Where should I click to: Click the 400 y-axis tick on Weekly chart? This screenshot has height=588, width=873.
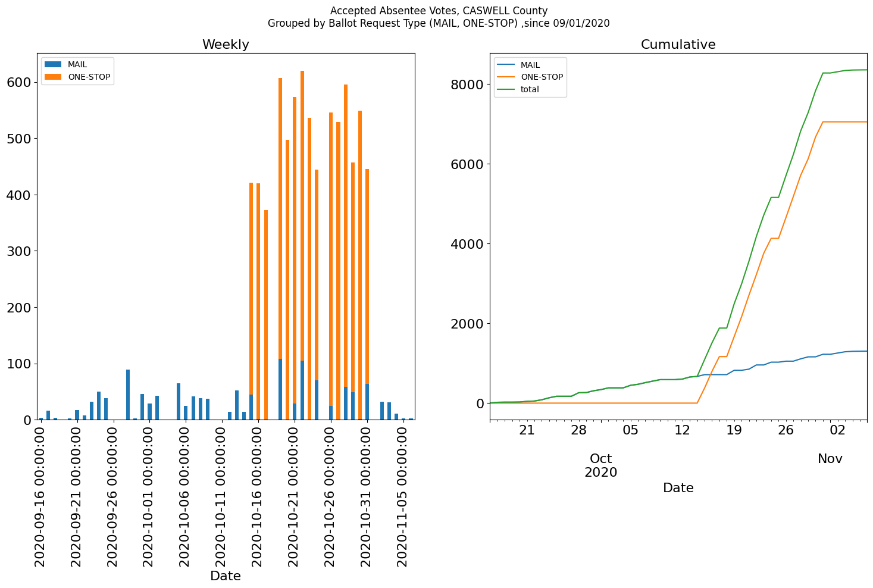tap(18, 195)
